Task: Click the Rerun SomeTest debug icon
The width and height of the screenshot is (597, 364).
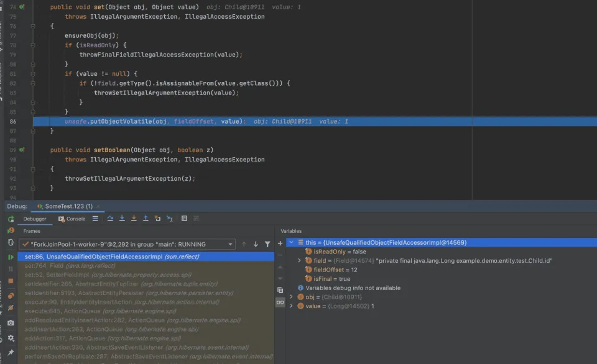Action: pos(11,219)
